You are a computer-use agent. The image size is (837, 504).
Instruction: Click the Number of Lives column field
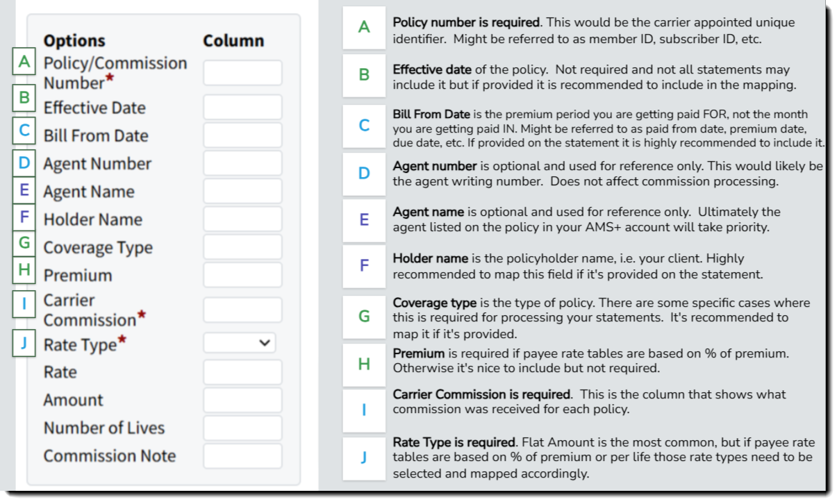(x=242, y=428)
